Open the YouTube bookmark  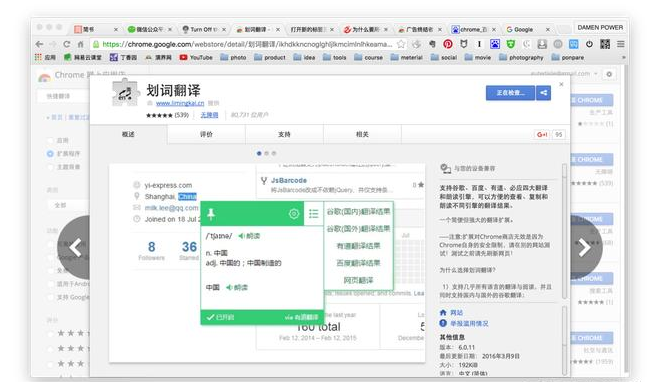(196, 57)
